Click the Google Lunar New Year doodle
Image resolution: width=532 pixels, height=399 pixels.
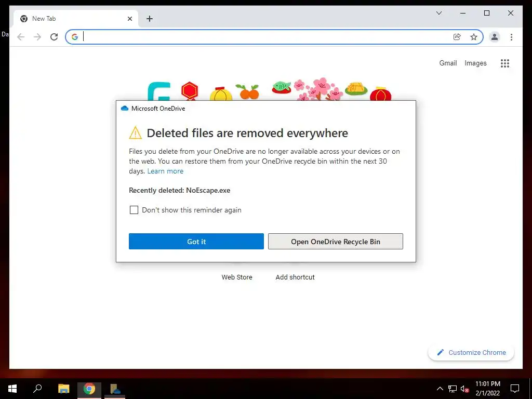click(270, 89)
